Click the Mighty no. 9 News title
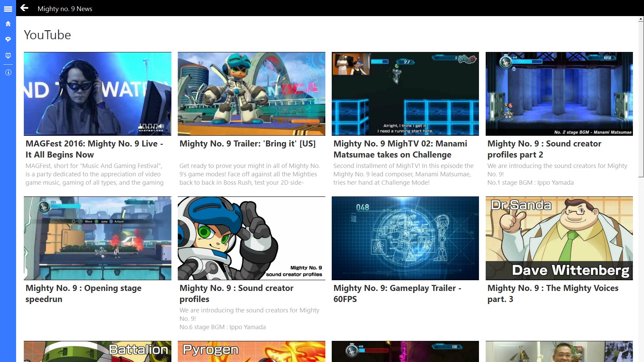 pos(65,9)
